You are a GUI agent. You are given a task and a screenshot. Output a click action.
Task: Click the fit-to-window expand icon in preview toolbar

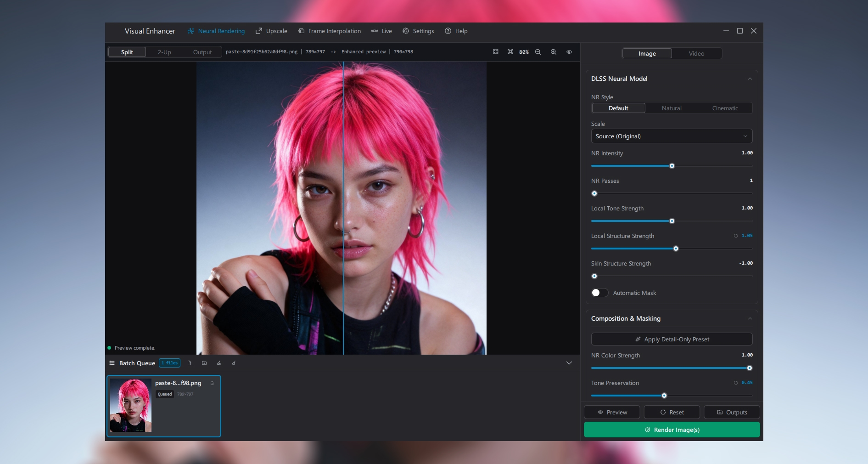point(496,52)
